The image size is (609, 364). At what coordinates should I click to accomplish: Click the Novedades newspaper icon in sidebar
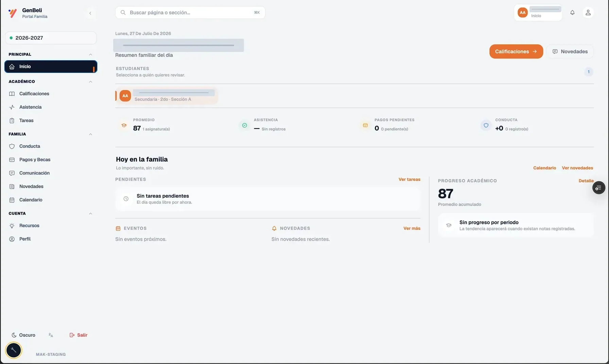(x=12, y=186)
